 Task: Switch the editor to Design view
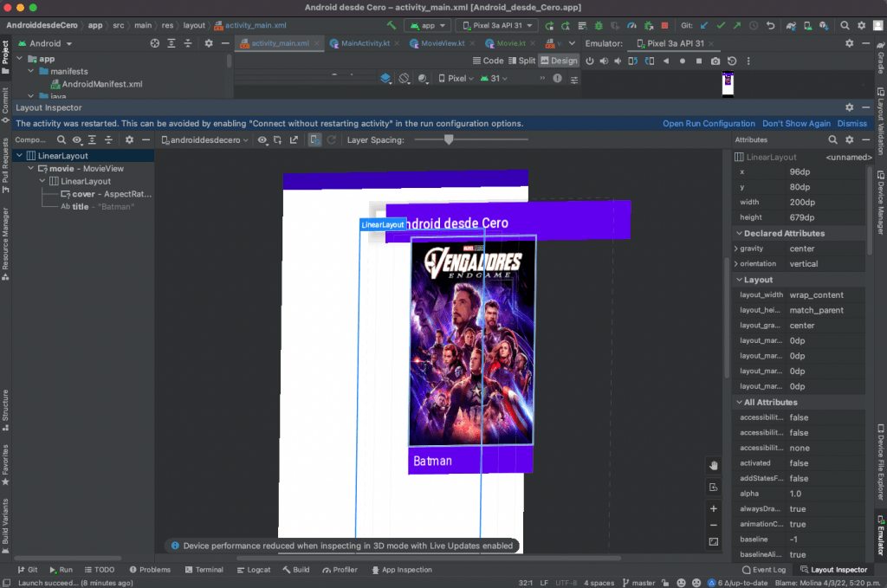pyautogui.click(x=559, y=61)
